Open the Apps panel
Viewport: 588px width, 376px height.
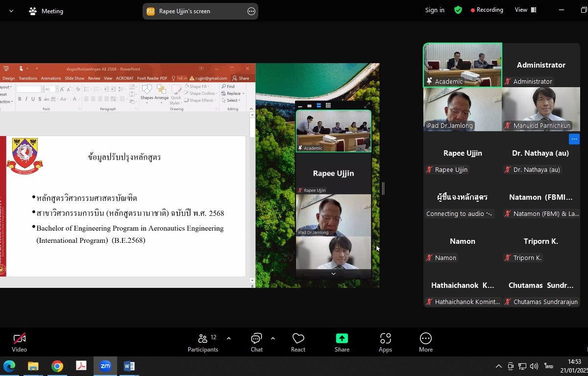point(385,342)
